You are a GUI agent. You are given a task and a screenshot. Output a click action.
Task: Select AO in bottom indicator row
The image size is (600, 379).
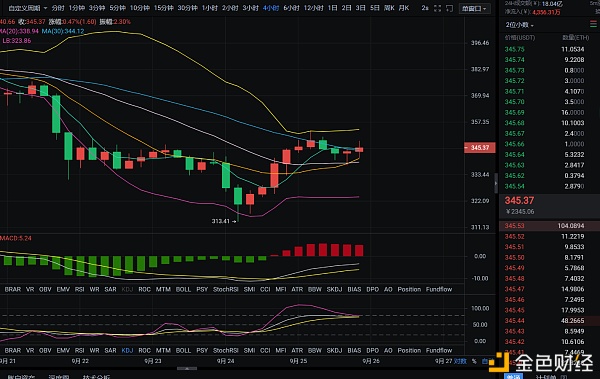[x=388, y=350]
